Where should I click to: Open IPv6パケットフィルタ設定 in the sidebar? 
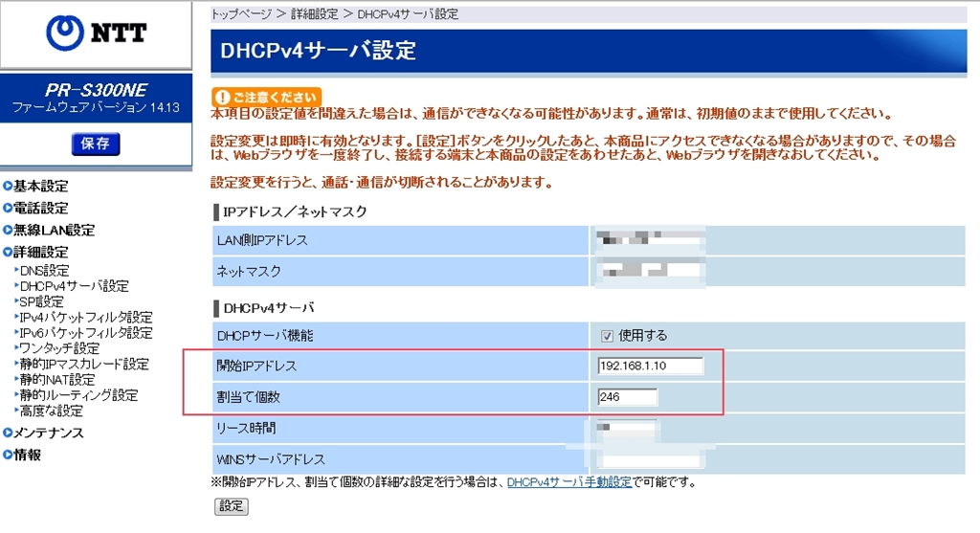click(x=85, y=333)
